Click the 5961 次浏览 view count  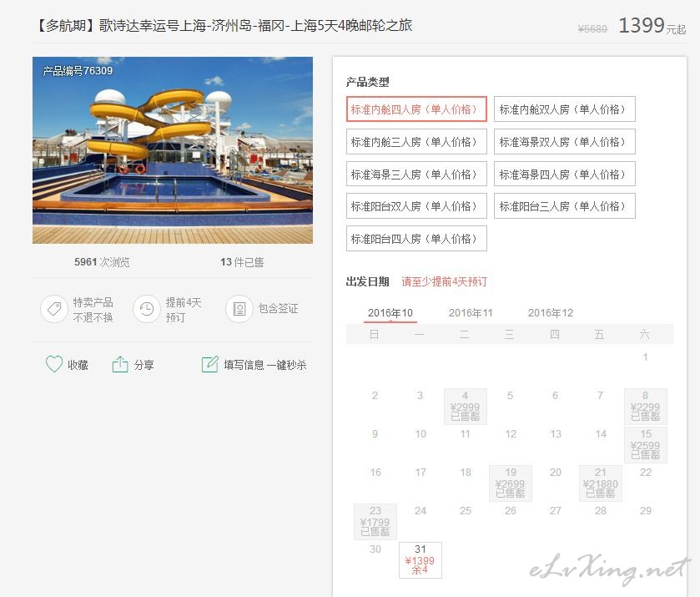click(x=102, y=262)
